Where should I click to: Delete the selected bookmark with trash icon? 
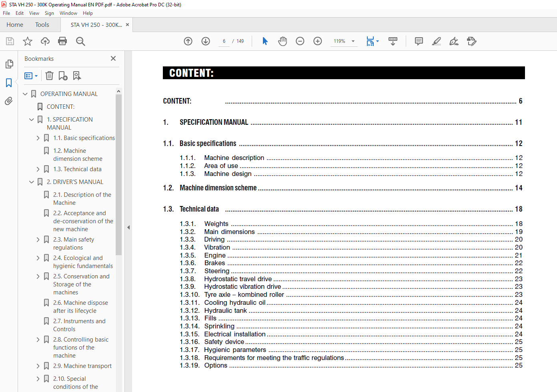click(x=49, y=76)
